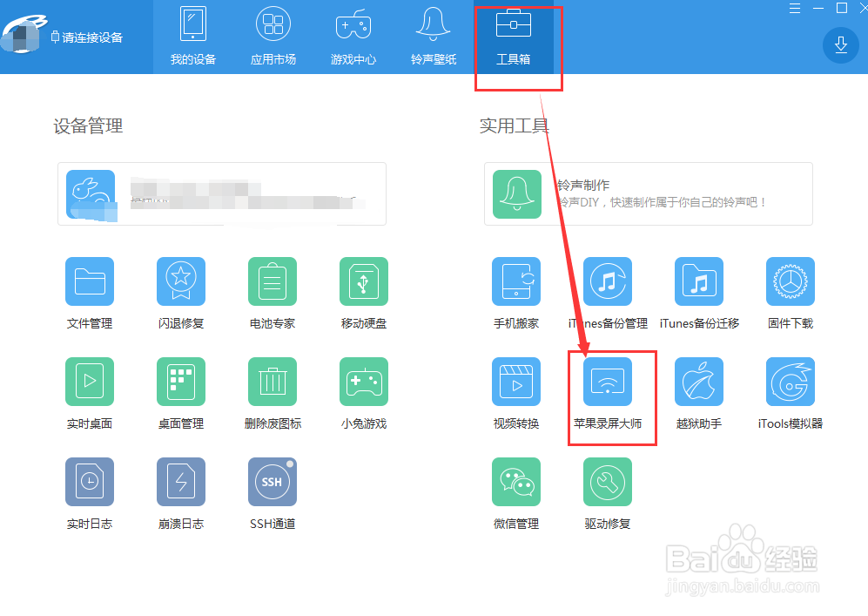Open the 微信管理 WeChat manager

[516, 482]
